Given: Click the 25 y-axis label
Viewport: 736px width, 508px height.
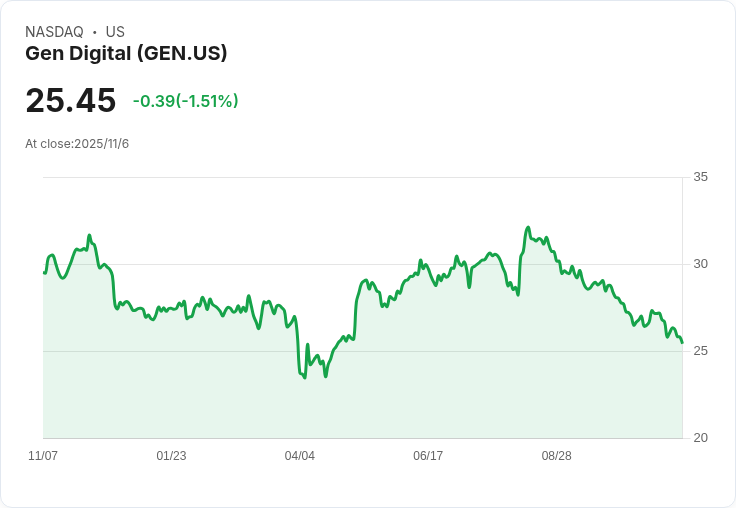Looking at the screenshot, I should click(x=700, y=351).
